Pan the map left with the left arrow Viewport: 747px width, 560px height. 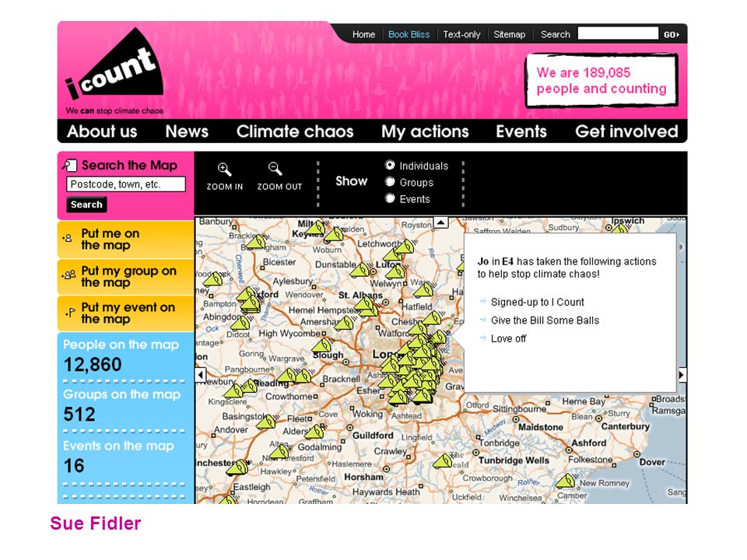point(201,375)
